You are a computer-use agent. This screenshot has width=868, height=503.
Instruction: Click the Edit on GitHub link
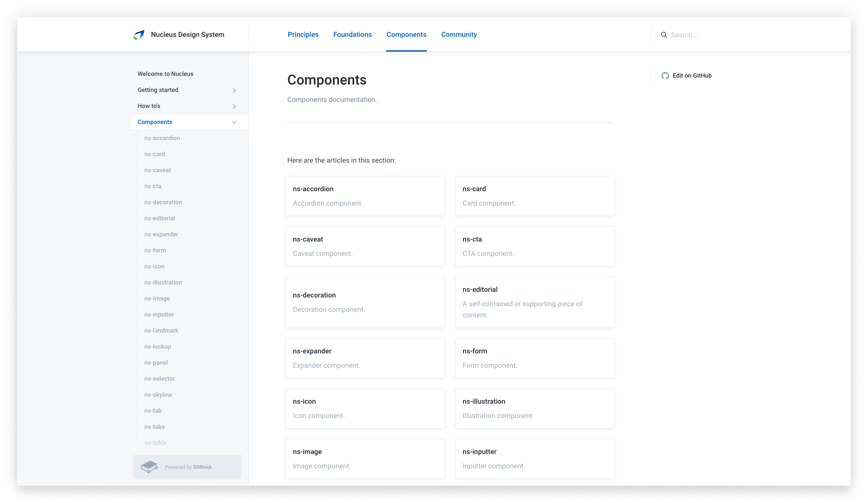[x=692, y=76]
